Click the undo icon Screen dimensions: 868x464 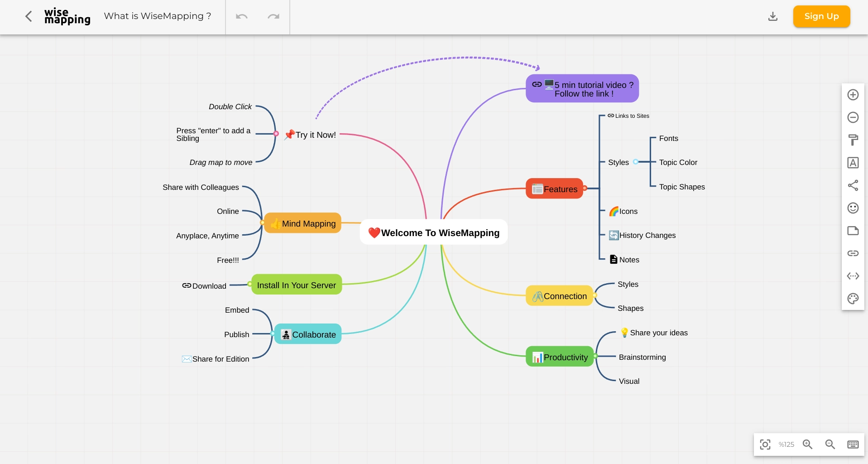tap(242, 17)
